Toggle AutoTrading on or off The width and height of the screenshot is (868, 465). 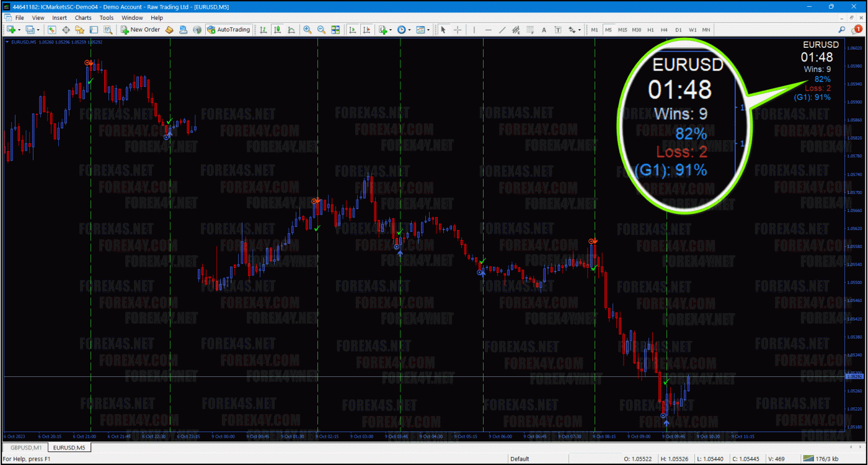pyautogui.click(x=228, y=29)
